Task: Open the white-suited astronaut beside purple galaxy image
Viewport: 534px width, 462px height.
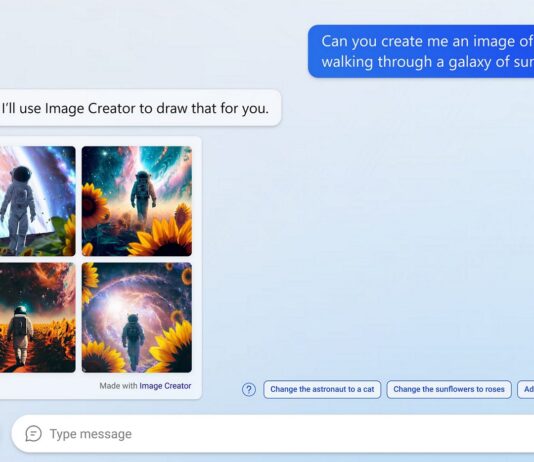Action: pos(37,201)
